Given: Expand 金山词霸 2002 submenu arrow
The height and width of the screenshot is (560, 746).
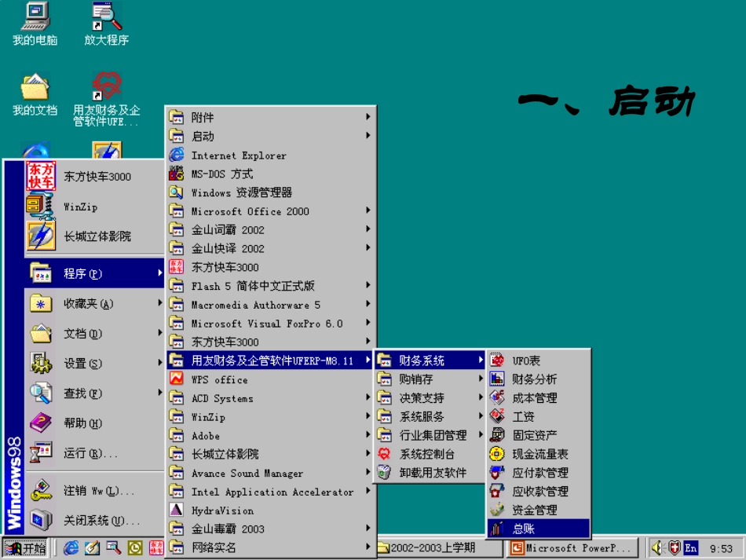Looking at the screenshot, I should [x=368, y=229].
